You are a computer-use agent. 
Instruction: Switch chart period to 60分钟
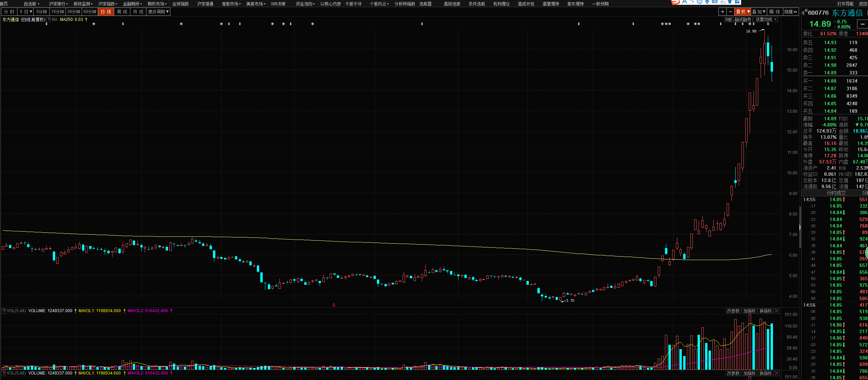point(90,12)
